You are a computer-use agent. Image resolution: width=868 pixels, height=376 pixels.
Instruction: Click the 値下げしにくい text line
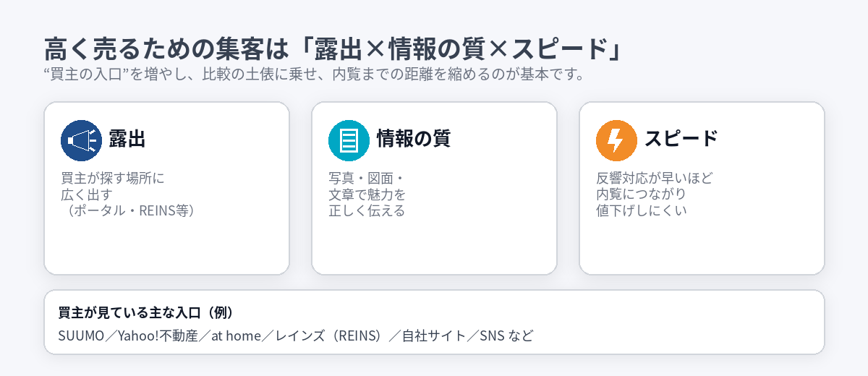(641, 211)
